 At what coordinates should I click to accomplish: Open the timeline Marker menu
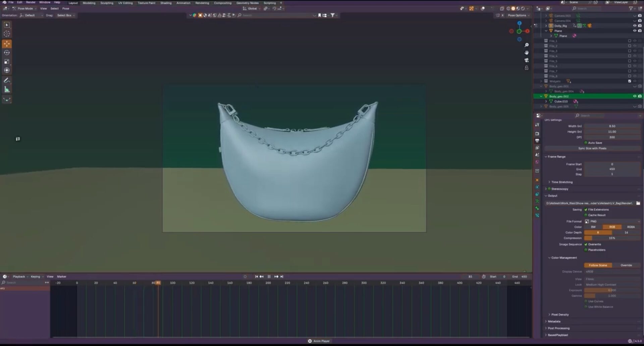point(62,277)
